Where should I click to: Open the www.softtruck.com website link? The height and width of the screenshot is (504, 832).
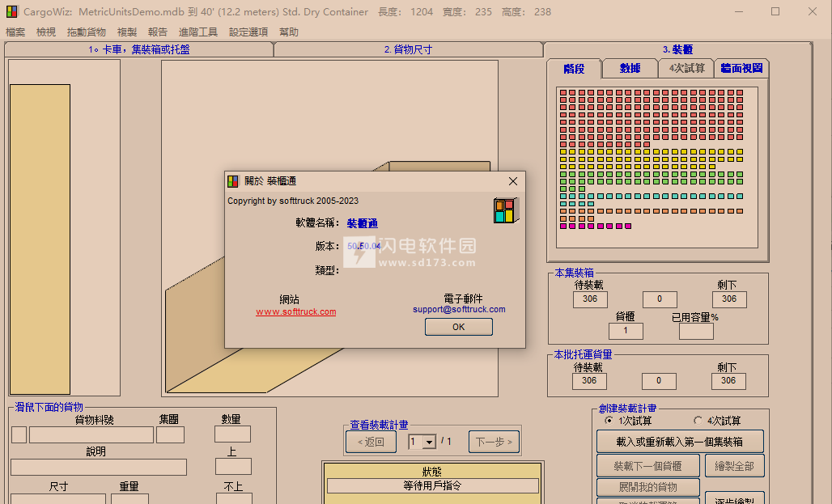tap(296, 312)
